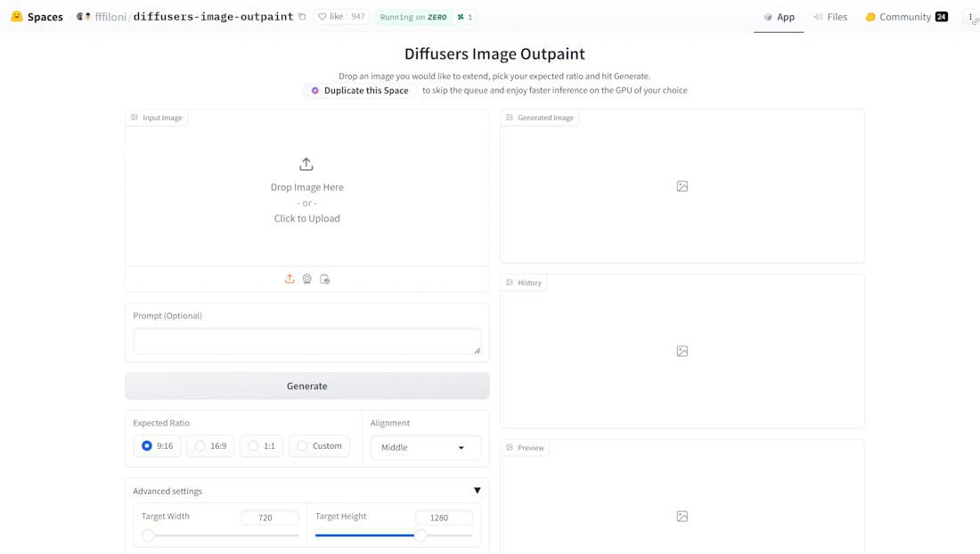Copy the space name with the copy icon
Screen dimensions: 980x554
click(302, 17)
